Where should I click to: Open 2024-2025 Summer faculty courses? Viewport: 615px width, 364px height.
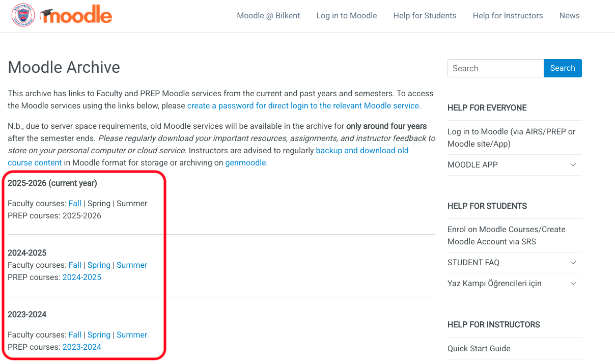[132, 265]
